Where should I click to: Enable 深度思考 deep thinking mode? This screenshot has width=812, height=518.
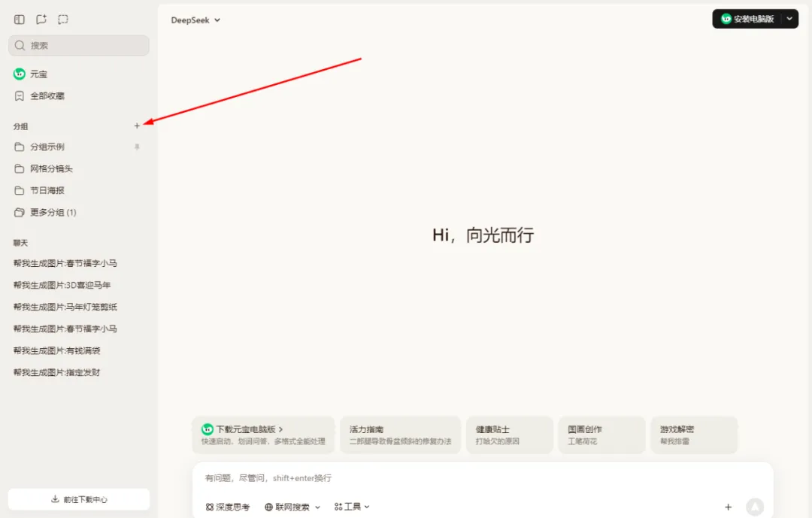pyautogui.click(x=228, y=506)
